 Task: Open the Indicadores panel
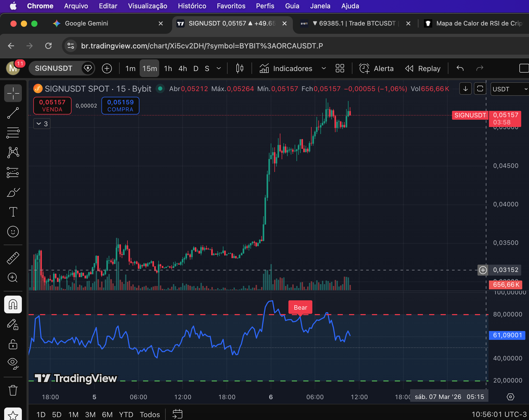286,68
